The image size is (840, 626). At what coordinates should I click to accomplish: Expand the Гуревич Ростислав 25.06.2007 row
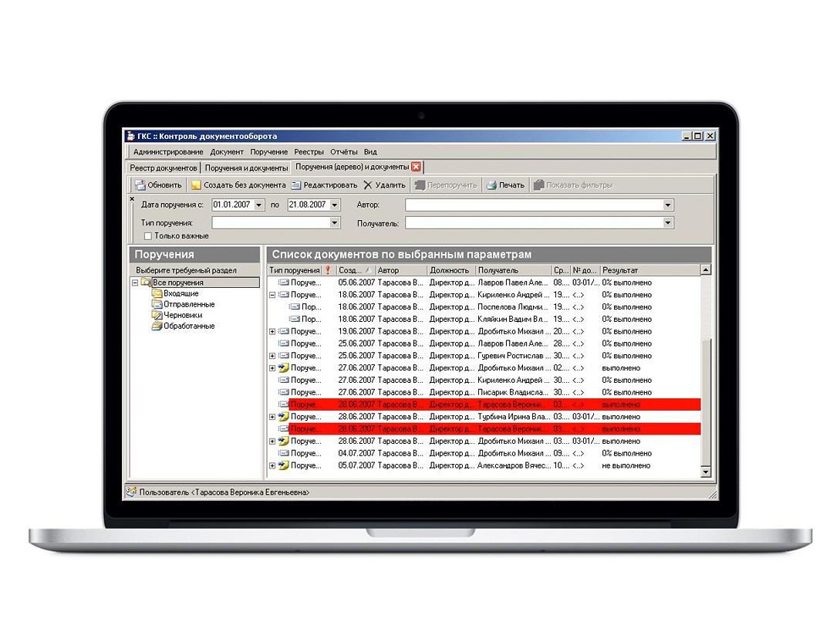[x=272, y=356]
